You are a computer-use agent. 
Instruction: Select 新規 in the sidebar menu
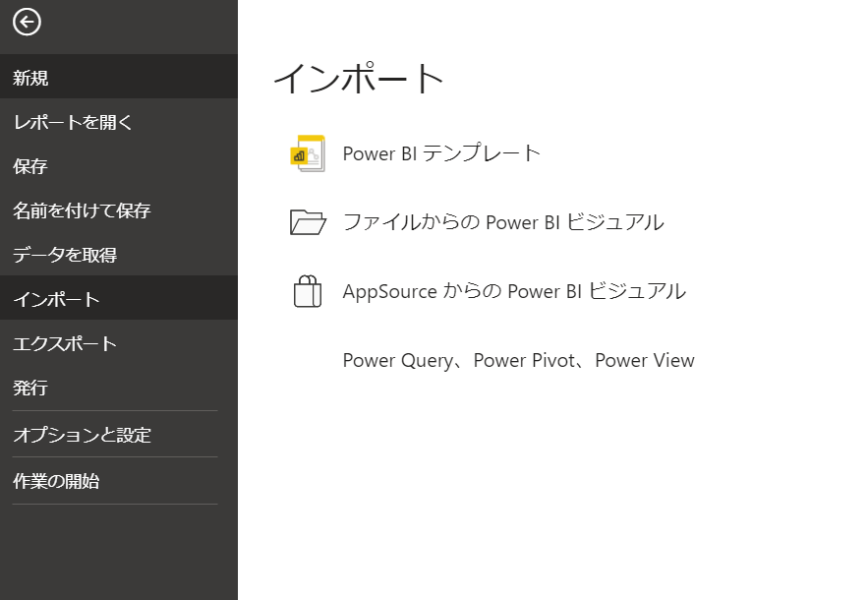pos(119,77)
